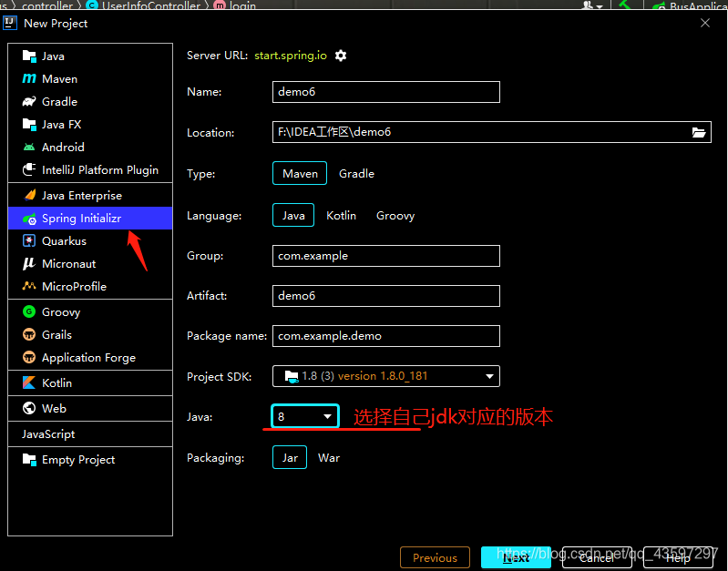Click the Application Forge icon

tap(29, 357)
